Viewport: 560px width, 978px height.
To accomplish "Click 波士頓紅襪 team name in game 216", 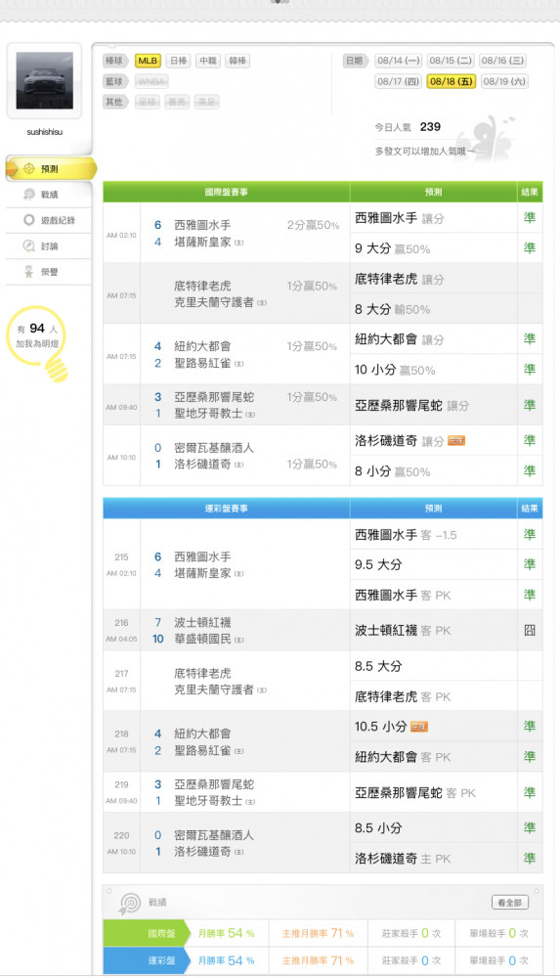I will point(202,622).
